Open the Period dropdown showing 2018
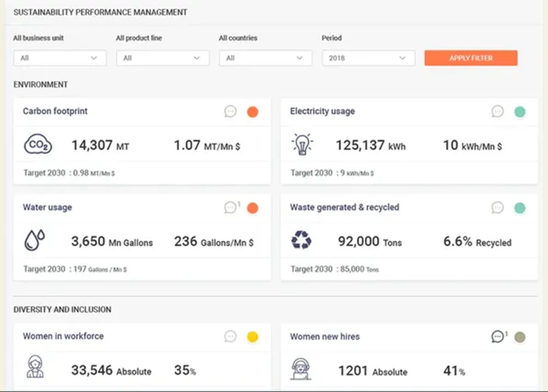The width and height of the screenshot is (548, 392). coord(368,58)
